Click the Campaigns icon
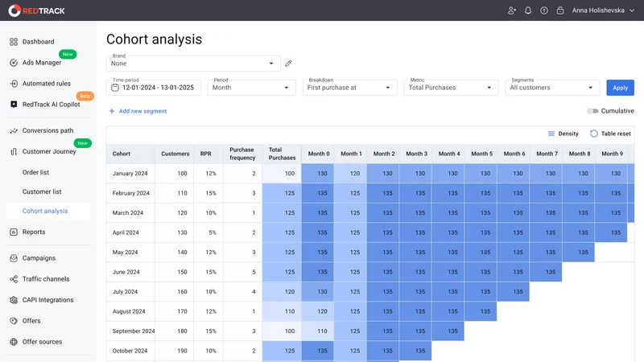This screenshot has height=362, width=644. tap(14, 258)
